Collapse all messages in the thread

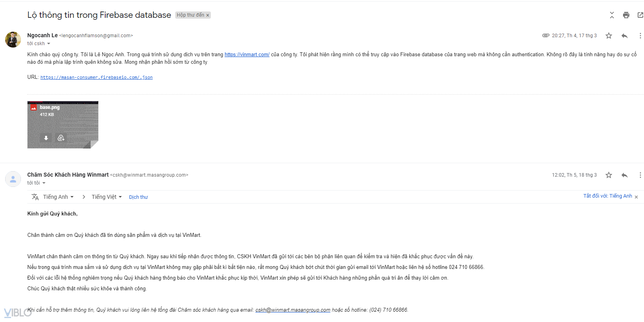point(612,15)
